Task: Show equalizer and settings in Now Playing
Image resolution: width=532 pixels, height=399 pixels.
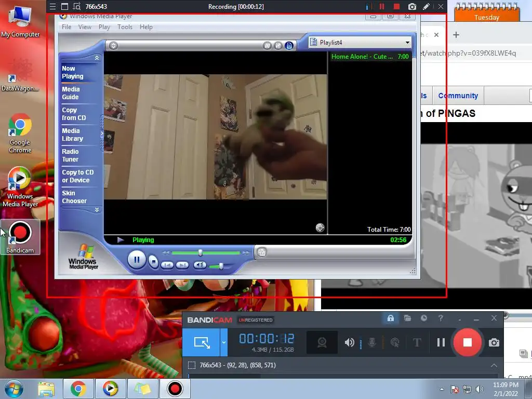Action: pos(278,46)
